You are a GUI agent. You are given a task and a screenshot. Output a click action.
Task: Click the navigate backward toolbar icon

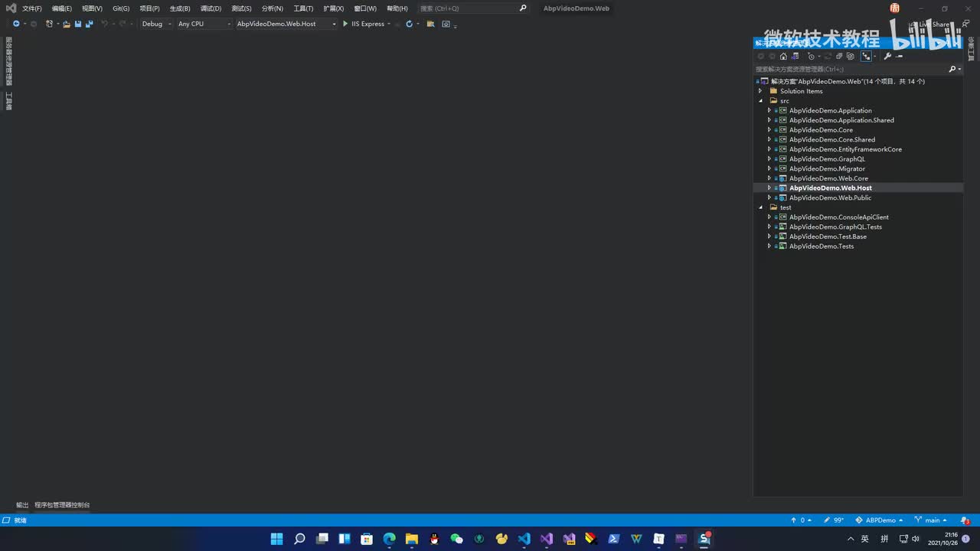click(x=16, y=24)
